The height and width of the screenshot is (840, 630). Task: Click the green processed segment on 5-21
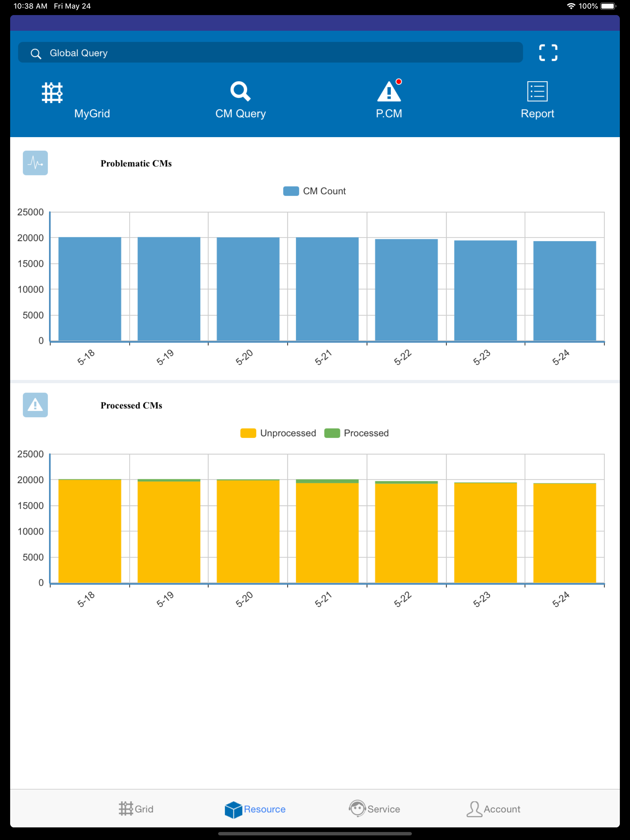click(x=327, y=481)
